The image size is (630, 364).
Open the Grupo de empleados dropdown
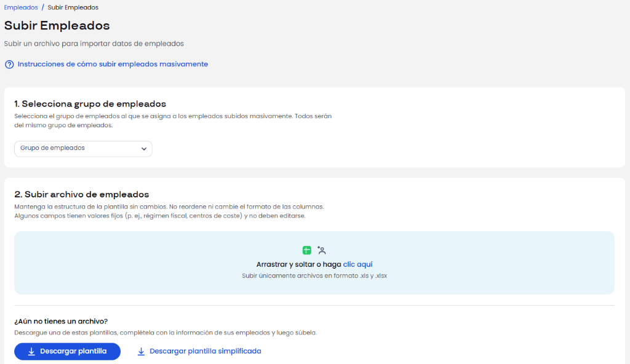[x=82, y=149]
